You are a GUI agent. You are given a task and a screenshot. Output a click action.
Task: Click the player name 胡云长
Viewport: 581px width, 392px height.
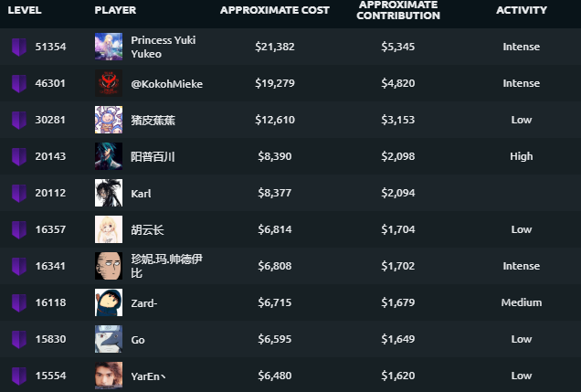147,230
